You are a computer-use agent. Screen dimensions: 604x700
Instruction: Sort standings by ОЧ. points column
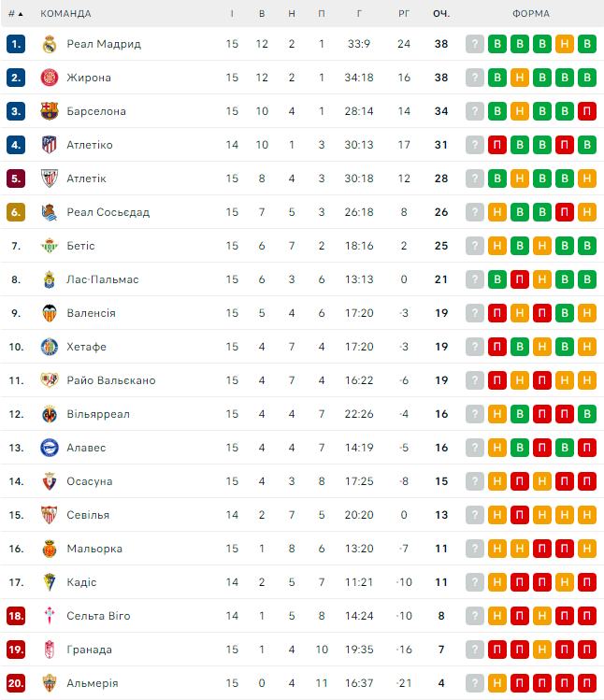click(441, 14)
